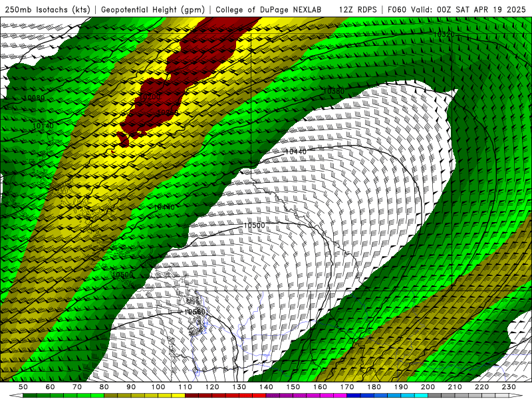The image size is (532, 399).
Task: Select the '12Z RDPS' model run text
Action: (358, 9)
